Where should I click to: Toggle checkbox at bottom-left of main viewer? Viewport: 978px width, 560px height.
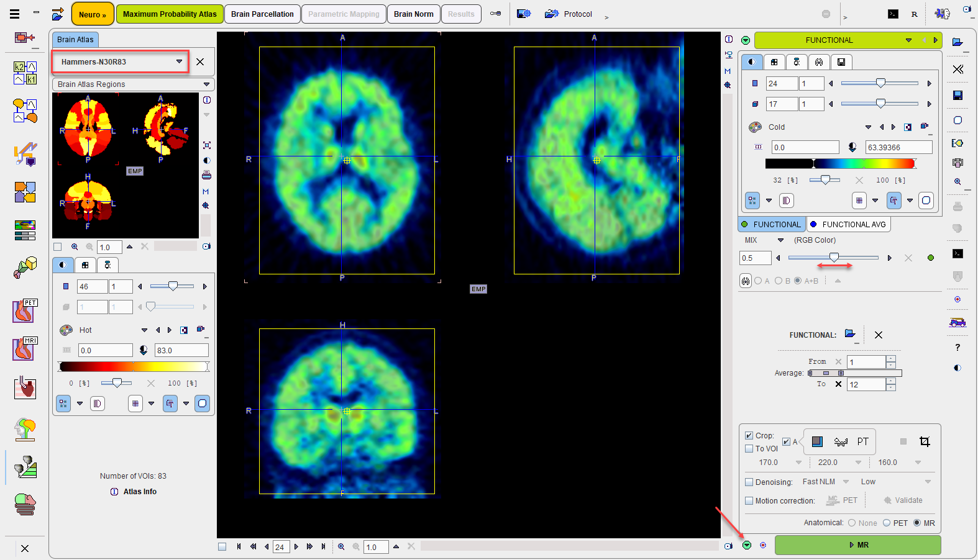[x=222, y=546]
